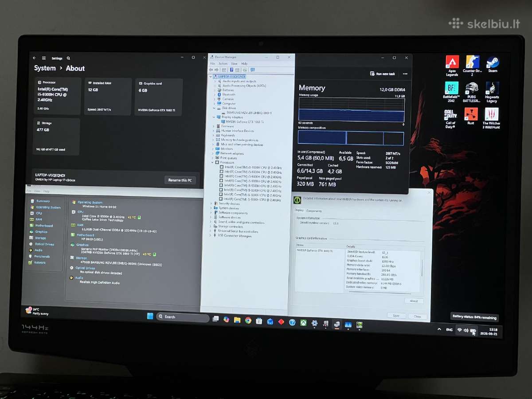Collapse the Processors node

213,162
